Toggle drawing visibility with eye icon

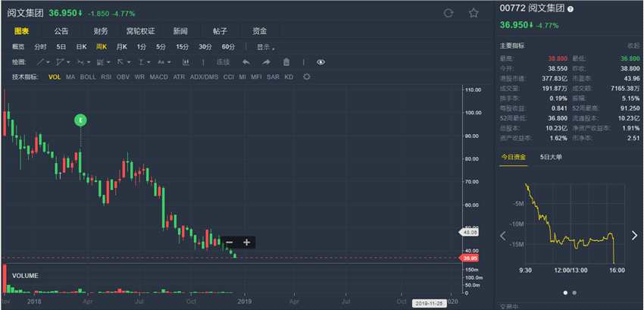tap(321, 62)
